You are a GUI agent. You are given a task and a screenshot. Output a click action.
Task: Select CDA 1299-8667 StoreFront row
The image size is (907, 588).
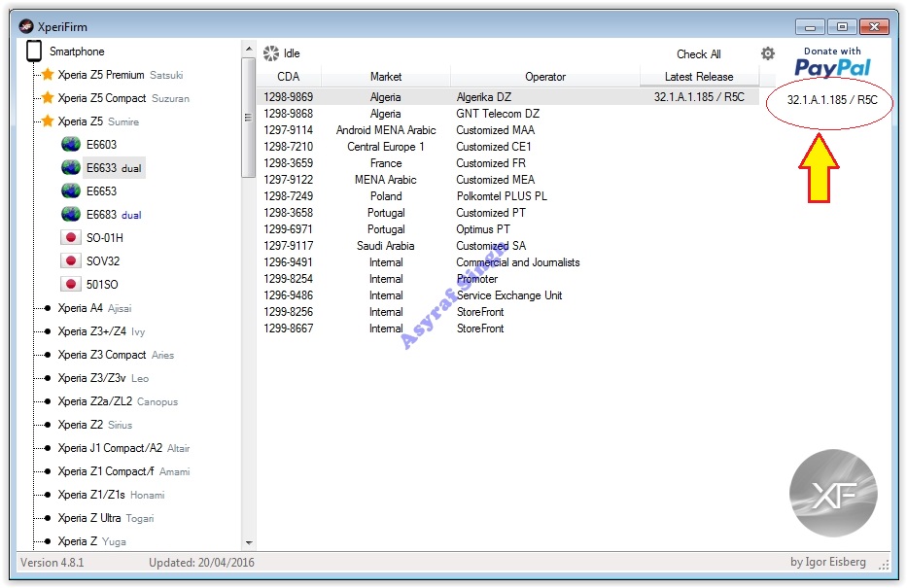pyautogui.click(x=507, y=329)
